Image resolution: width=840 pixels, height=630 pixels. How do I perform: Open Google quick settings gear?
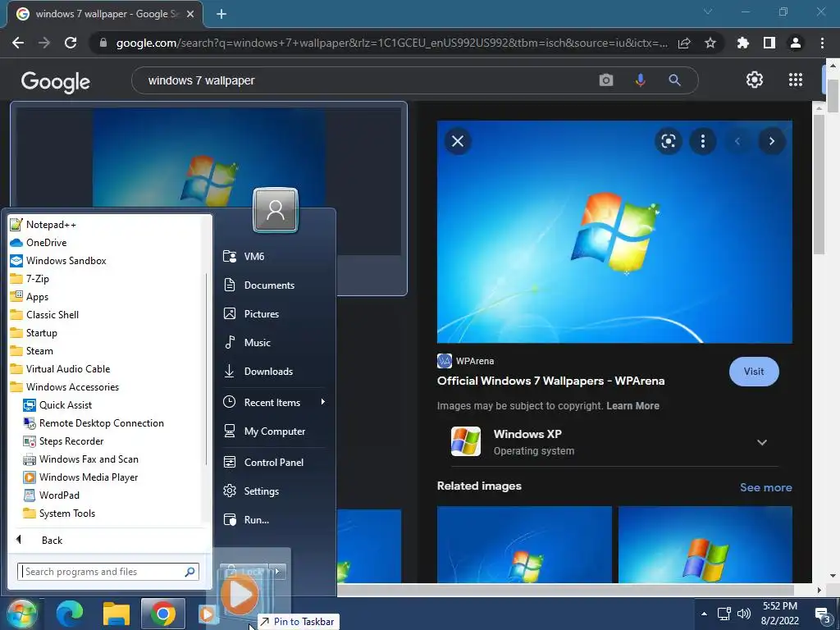[755, 80]
